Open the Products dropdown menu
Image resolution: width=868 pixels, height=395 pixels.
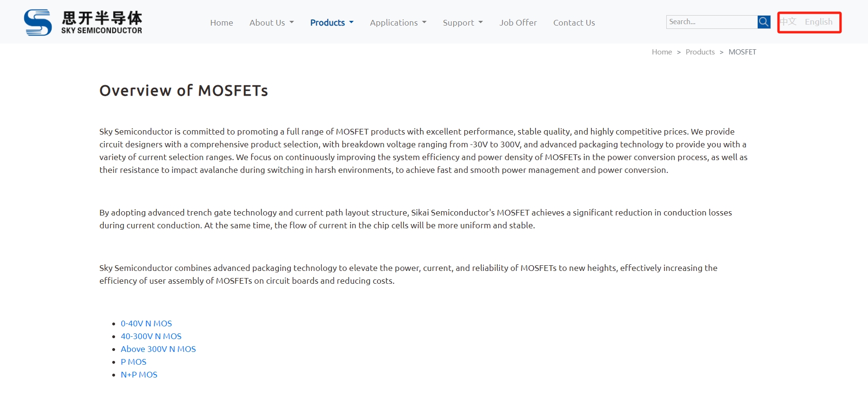point(331,23)
